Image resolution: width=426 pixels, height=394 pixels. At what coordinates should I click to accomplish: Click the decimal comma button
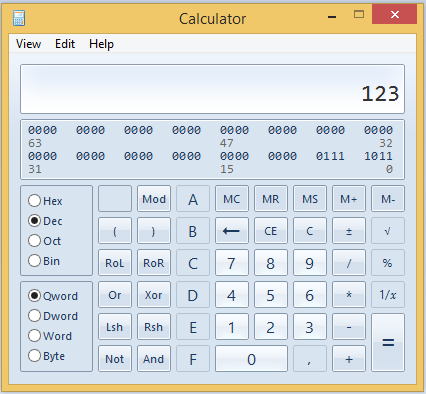click(x=310, y=359)
